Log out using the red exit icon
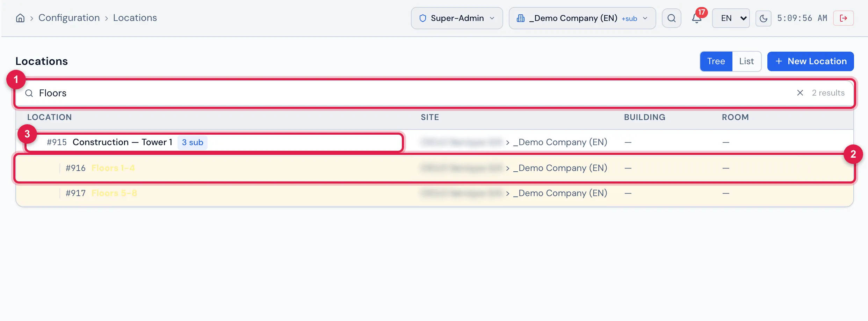 coord(844,18)
